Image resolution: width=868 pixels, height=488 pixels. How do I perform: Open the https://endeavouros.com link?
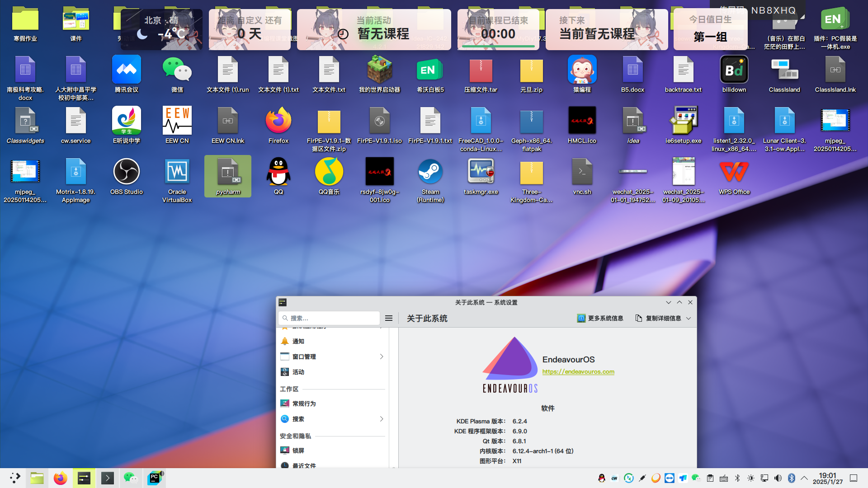pyautogui.click(x=578, y=371)
